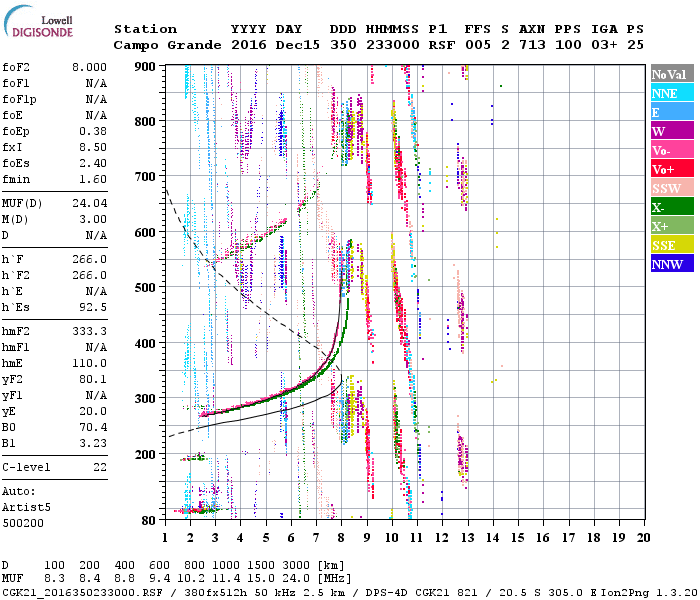700x600 pixels.
Task: Click the C-level value 22
Action: 100,468
